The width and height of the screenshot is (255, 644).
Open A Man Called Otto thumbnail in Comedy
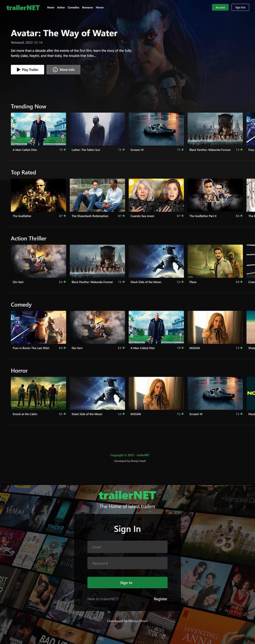(x=156, y=327)
